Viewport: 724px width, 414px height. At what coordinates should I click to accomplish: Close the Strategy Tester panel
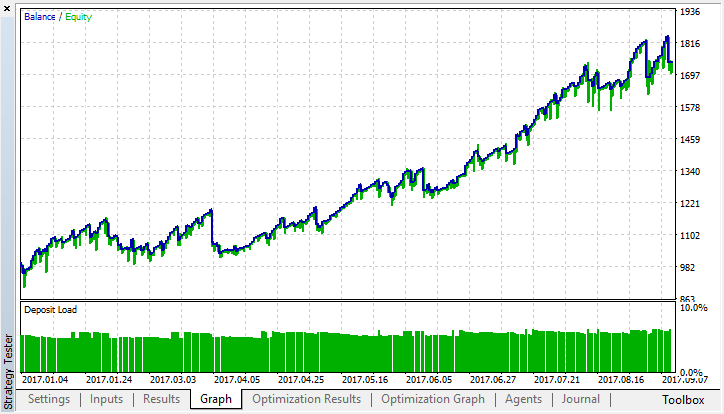[6, 8]
